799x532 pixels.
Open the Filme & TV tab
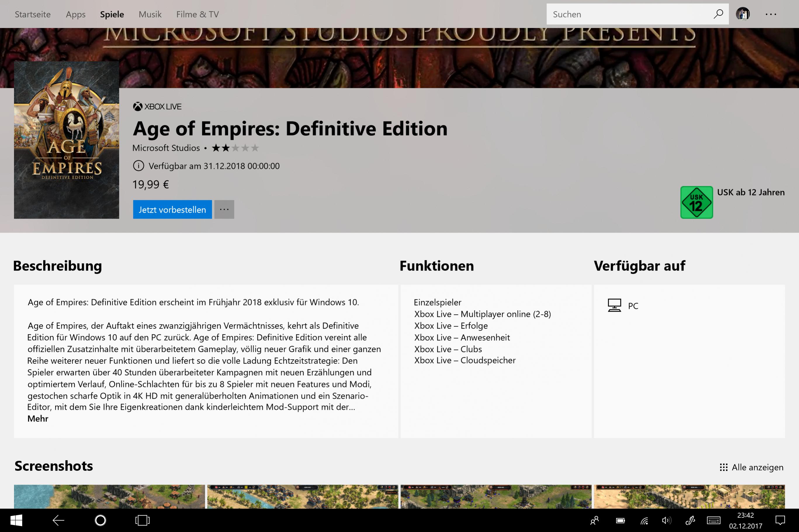coord(197,14)
